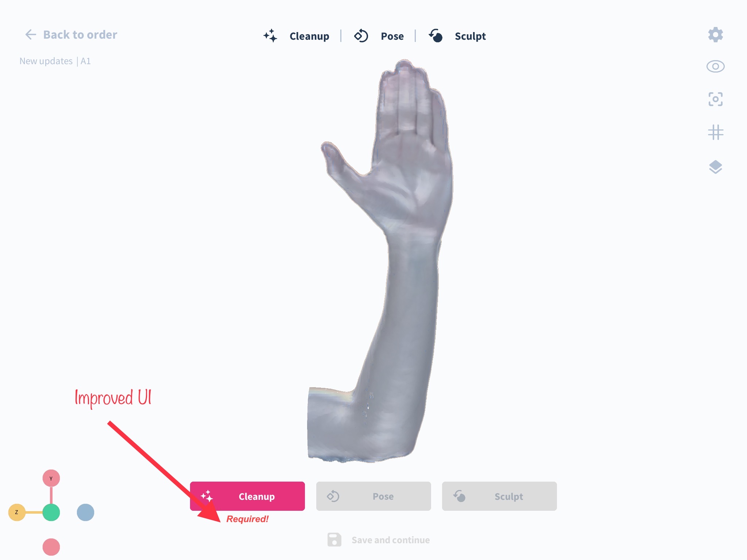Click the grey Pose button
Image resolution: width=747 pixels, height=560 pixels.
[373, 496]
